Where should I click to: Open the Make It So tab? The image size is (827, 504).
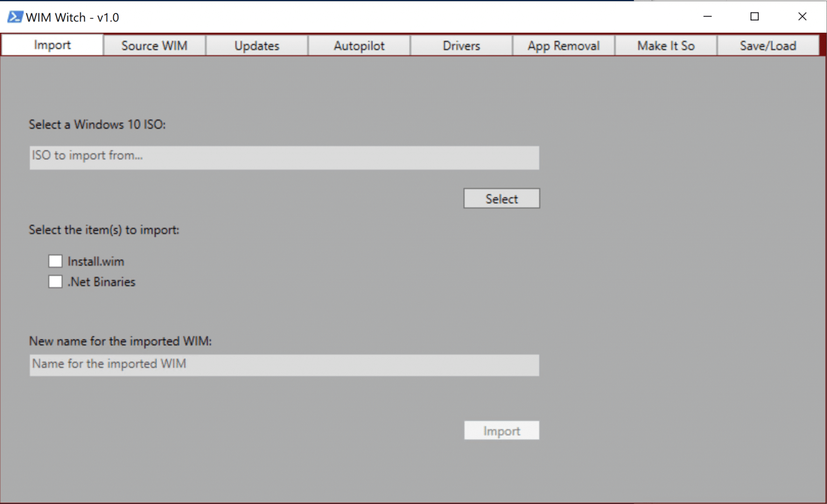[x=666, y=45]
